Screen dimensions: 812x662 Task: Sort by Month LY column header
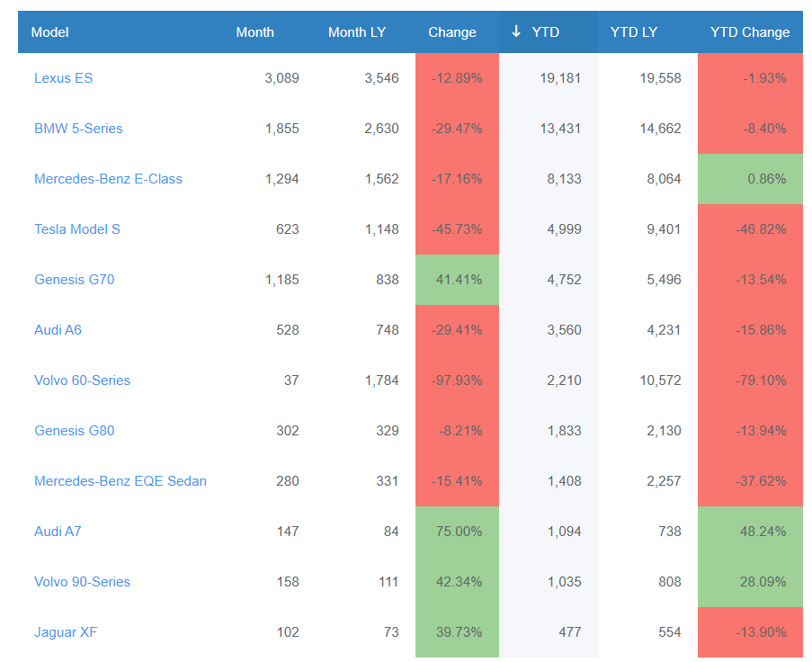coord(357,32)
